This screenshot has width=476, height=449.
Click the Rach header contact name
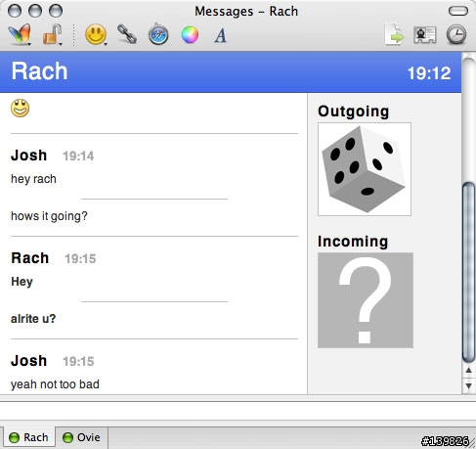39,71
